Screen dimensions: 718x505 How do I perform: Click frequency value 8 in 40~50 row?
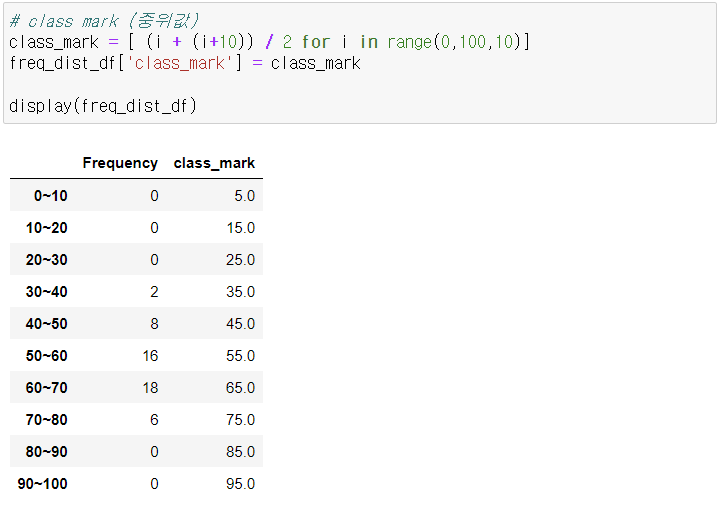pyautogui.click(x=154, y=324)
